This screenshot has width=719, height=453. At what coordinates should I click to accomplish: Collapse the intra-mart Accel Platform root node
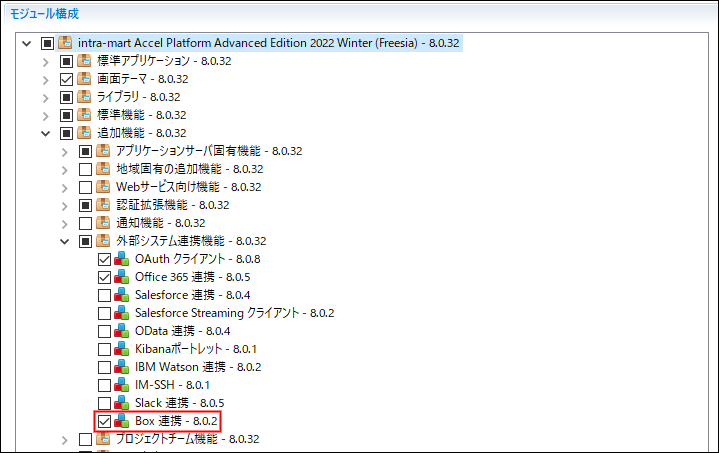pyautogui.click(x=27, y=44)
